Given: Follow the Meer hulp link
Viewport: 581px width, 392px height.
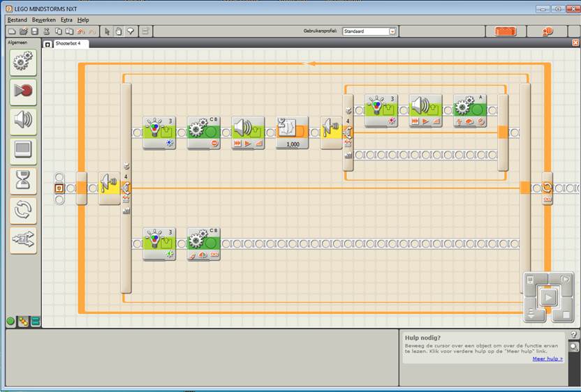Looking at the screenshot, I should coord(547,359).
